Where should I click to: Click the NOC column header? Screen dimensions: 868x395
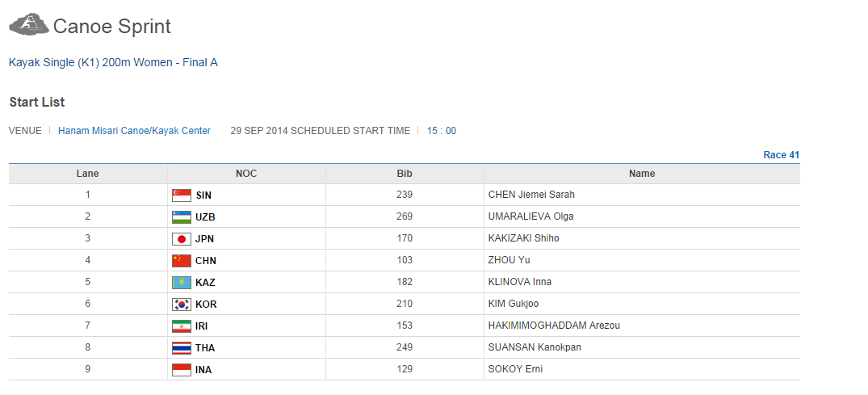point(246,174)
